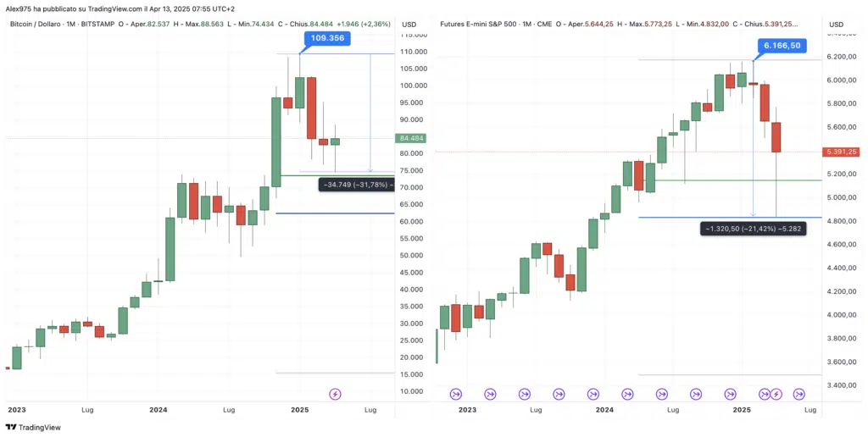The width and height of the screenshot is (868, 437).
Task: Click the lightning event icon on the Bitcoin chart
Action: point(335,393)
